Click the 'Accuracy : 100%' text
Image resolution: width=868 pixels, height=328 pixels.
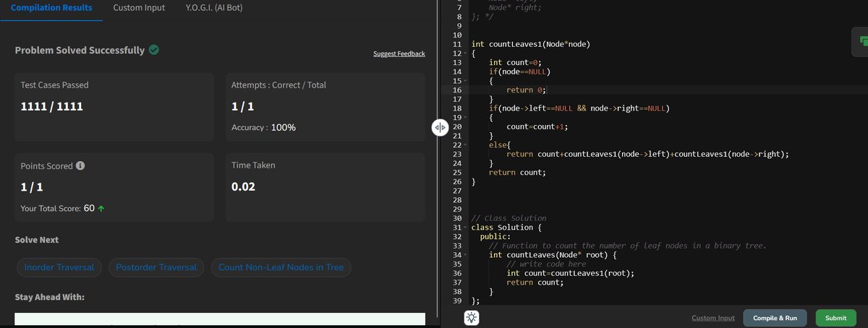[x=263, y=127]
